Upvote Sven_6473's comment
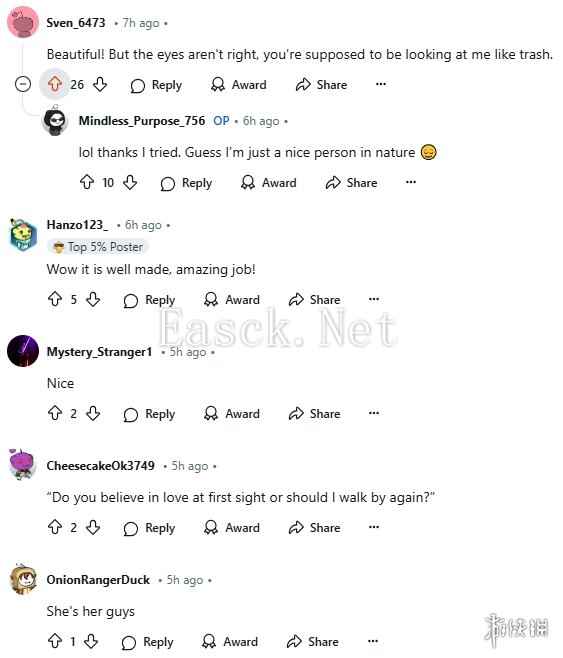Screen dimensions: 563x658 [55, 84]
